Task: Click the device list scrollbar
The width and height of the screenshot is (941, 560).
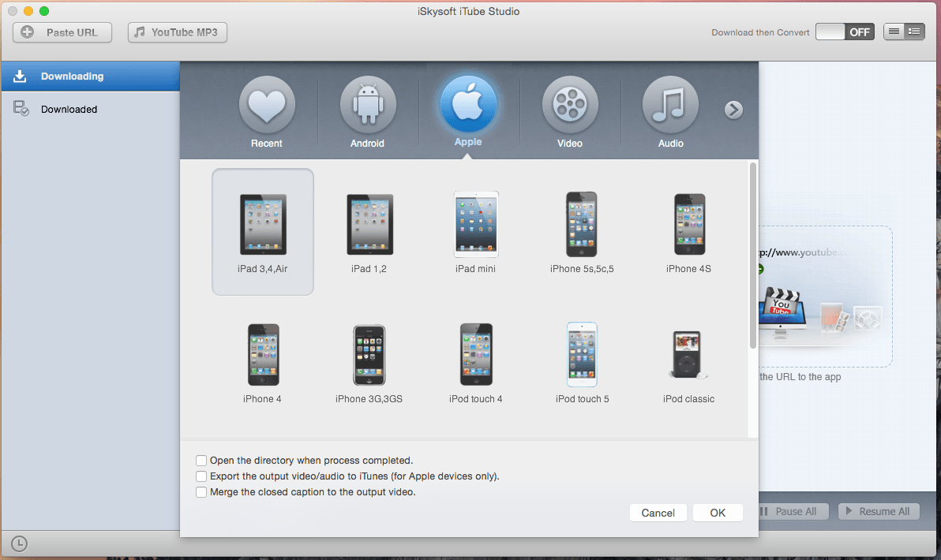Action: coord(752,256)
